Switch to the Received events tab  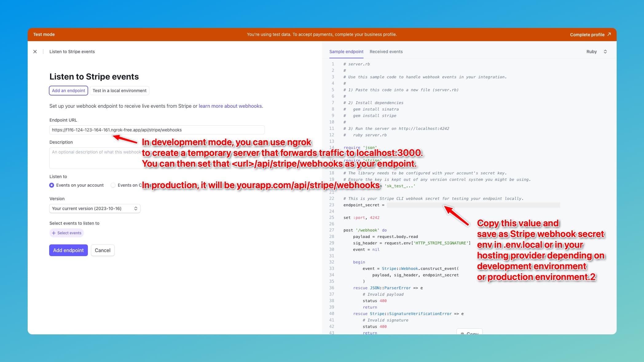[386, 52]
